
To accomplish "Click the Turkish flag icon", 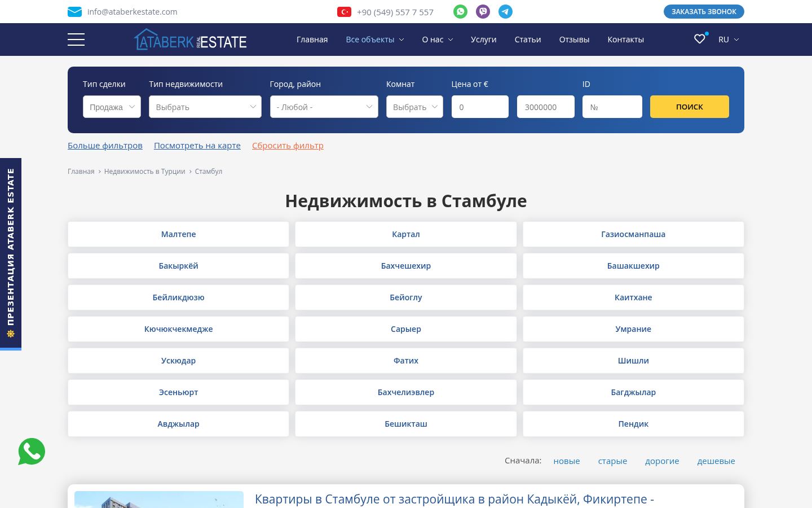I will (345, 12).
